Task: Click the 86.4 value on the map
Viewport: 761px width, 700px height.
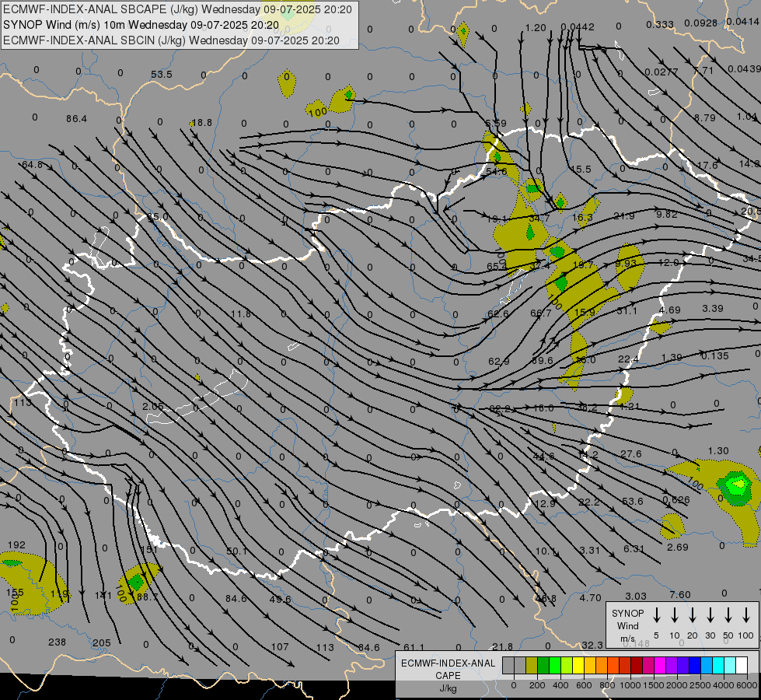Action: (77, 118)
